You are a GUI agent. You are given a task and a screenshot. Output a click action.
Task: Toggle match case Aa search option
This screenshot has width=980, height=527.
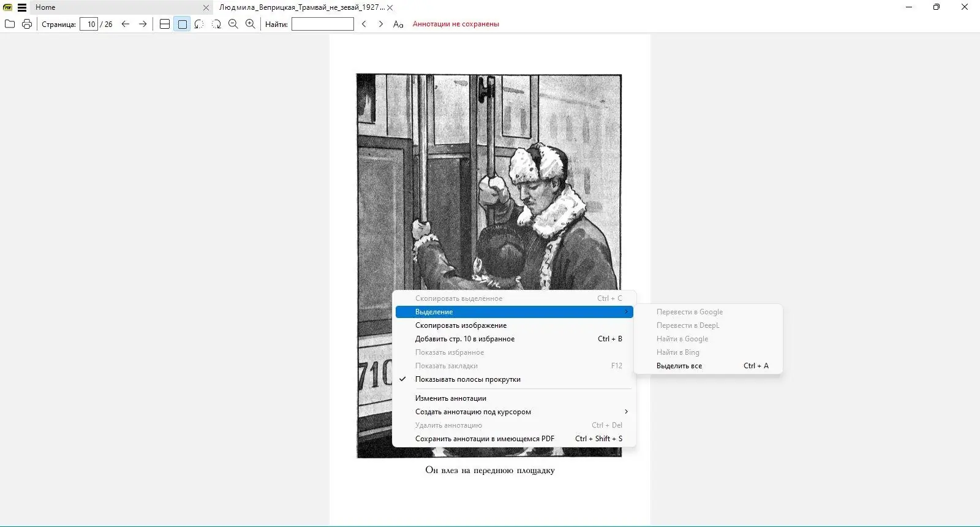(x=398, y=24)
